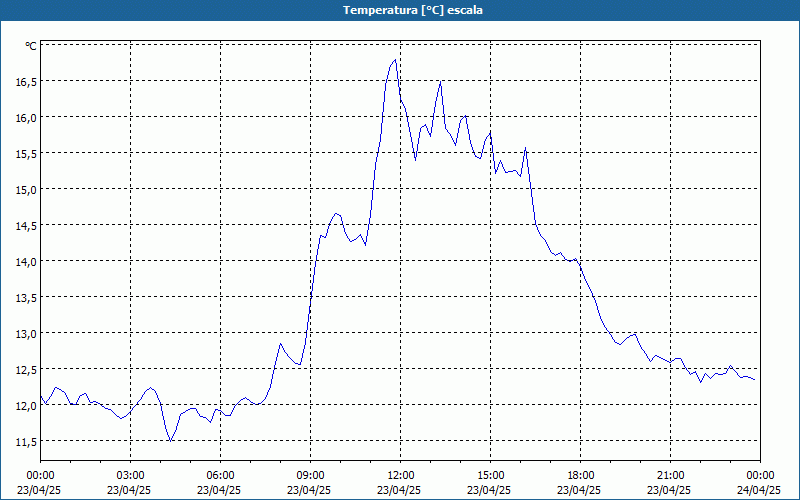Click the curve's second peak near 13:20
The height and width of the screenshot is (500, 800).
[x=440, y=82]
